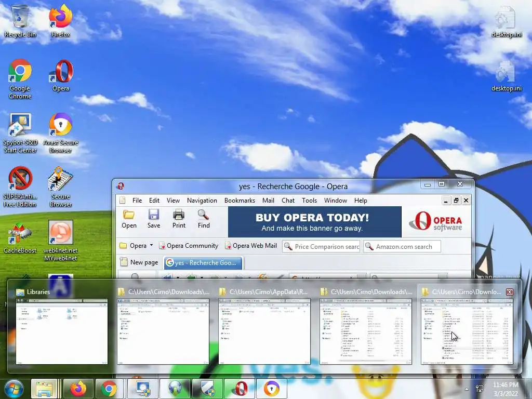This screenshot has width=532, height=399.
Task: Click the Opera taskbar button
Action: pos(240,389)
